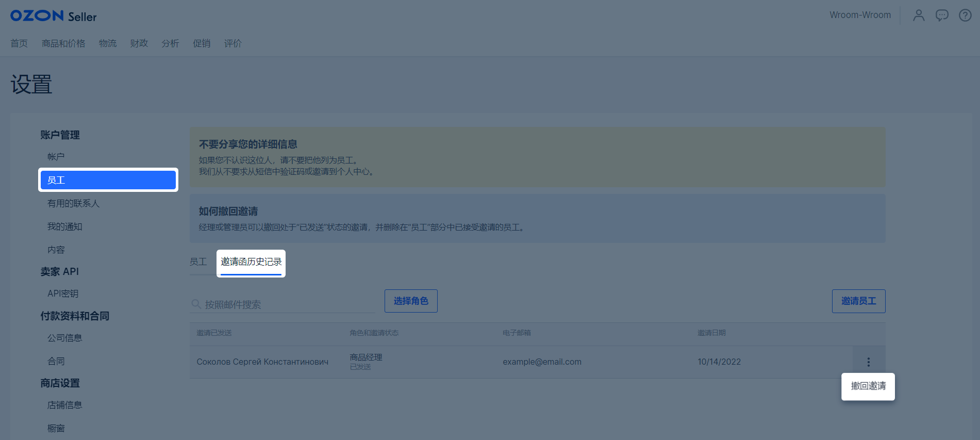The height and width of the screenshot is (440, 980).
Task: Click the 角色和邀请状态 column header
Action: pos(374,333)
